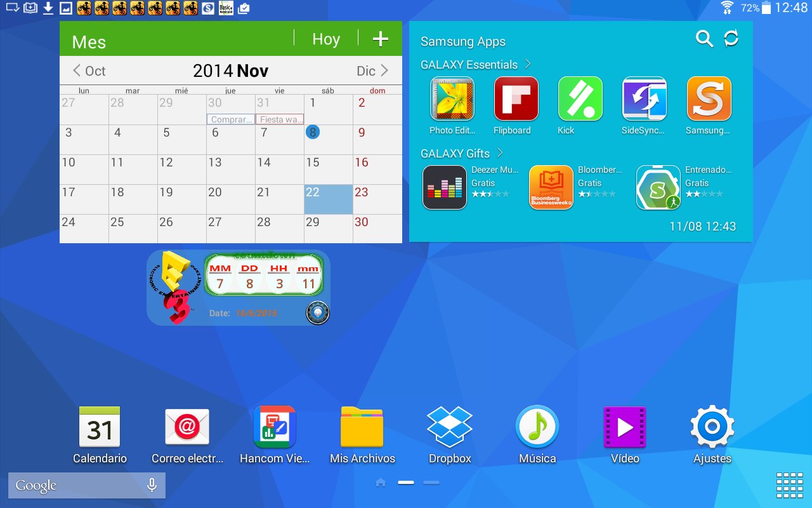Open Entrenador gift app

(658, 187)
